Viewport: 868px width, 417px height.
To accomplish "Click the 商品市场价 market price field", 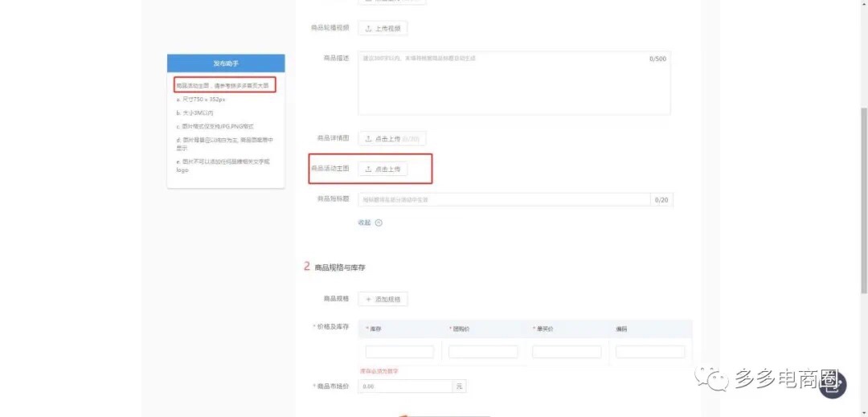I will coord(405,386).
